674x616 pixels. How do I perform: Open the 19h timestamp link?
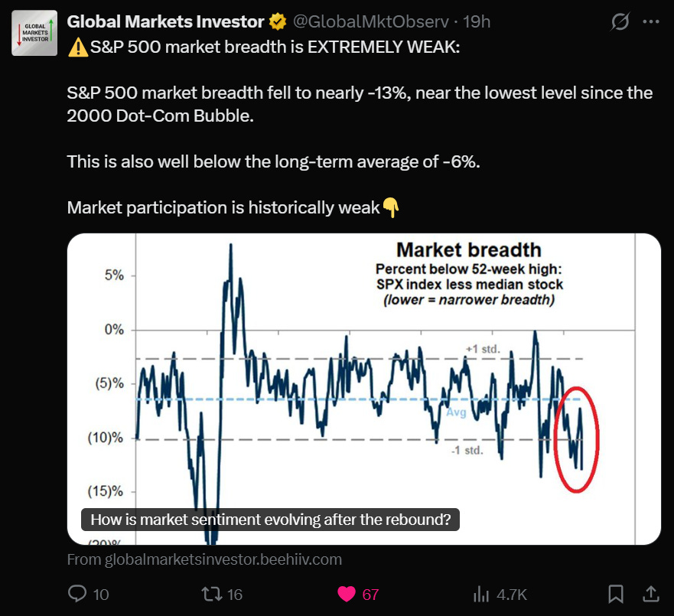click(x=477, y=21)
